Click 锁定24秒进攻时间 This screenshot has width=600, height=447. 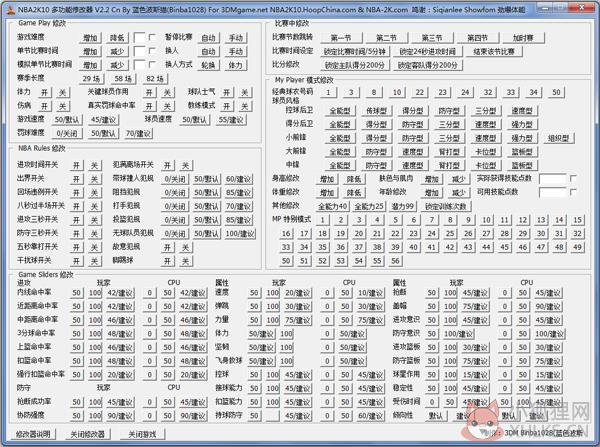pyautogui.click(x=428, y=52)
